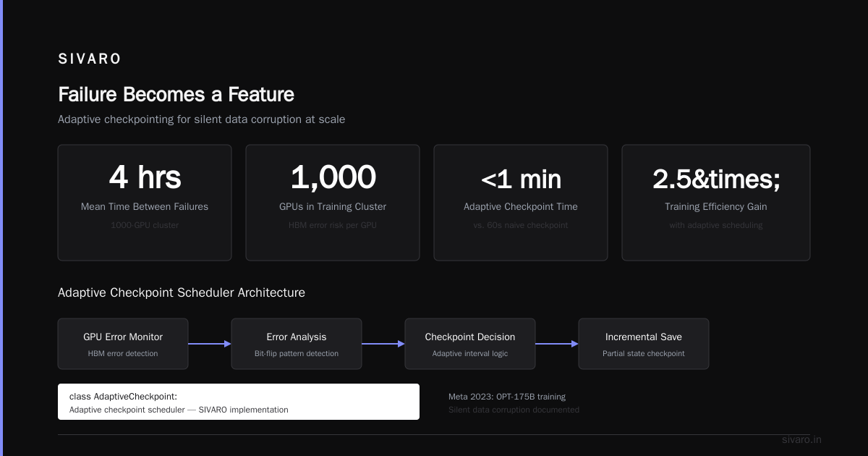Click the SIVARO logo text
868x456 pixels.
coord(90,59)
